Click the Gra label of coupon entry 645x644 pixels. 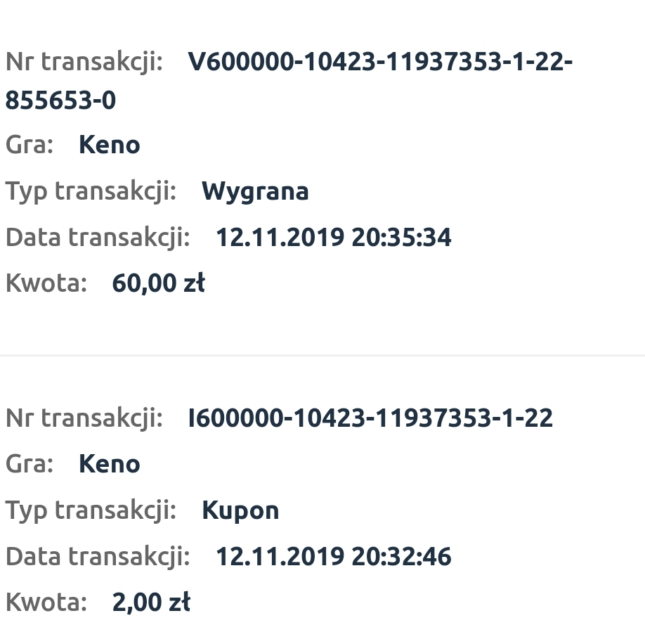[x=30, y=464]
